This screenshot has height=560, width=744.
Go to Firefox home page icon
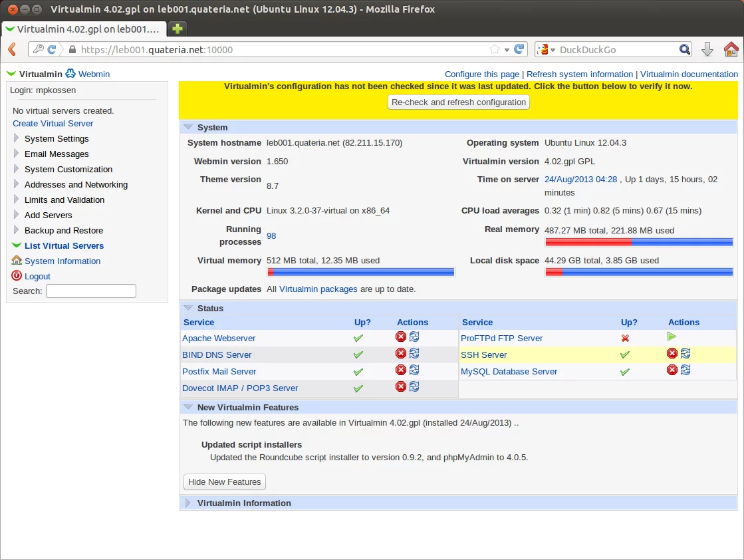click(x=731, y=49)
